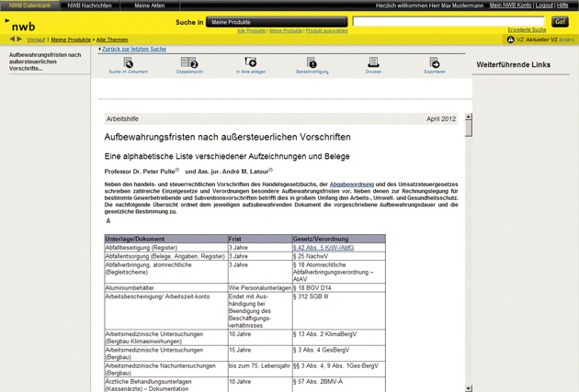This screenshot has width=579, height=392.
Task: Open the § 42 Abs. 5 KrW-/AbfG link
Action: [x=323, y=248]
